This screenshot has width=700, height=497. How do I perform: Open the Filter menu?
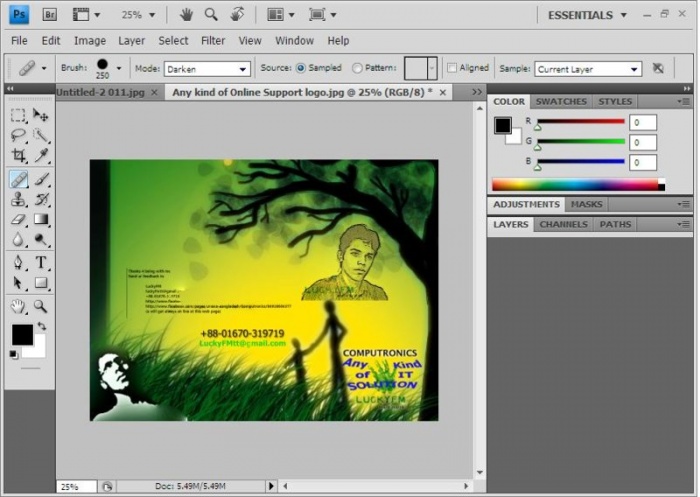click(x=213, y=41)
